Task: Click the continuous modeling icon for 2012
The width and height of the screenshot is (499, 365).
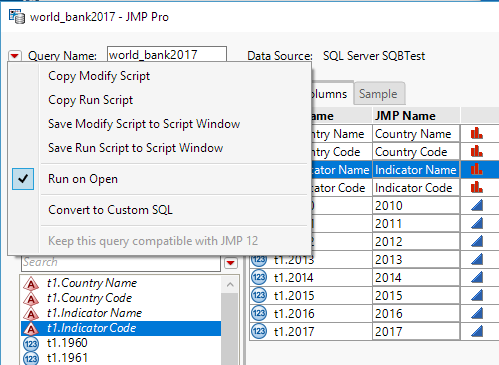Action: pos(477,241)
